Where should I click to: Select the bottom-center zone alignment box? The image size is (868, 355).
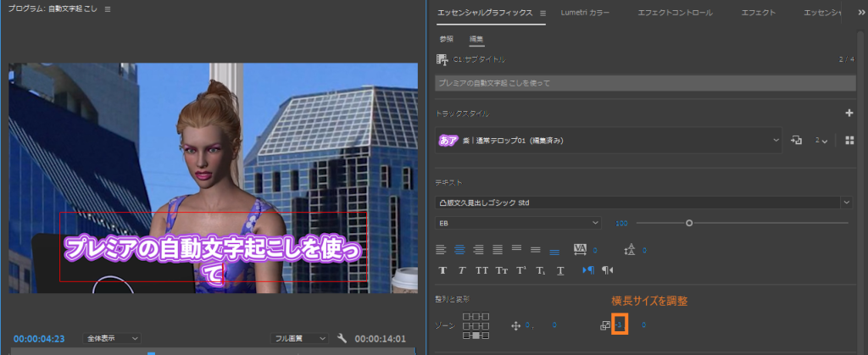tap(476, 336)
